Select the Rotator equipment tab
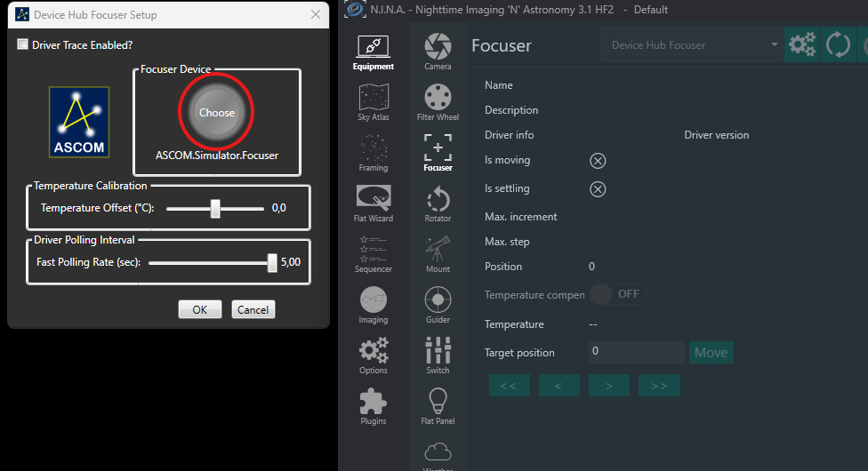The image size is (868, 471). 438,204
